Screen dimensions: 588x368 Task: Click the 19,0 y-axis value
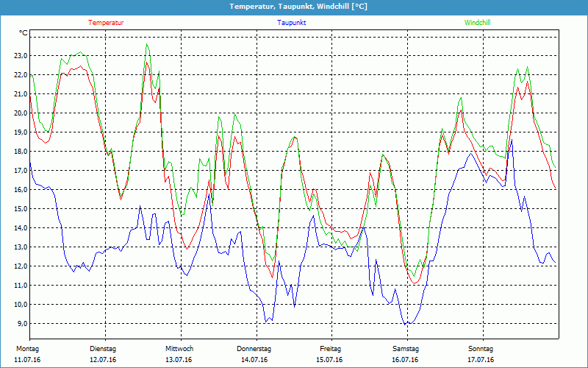21,132
